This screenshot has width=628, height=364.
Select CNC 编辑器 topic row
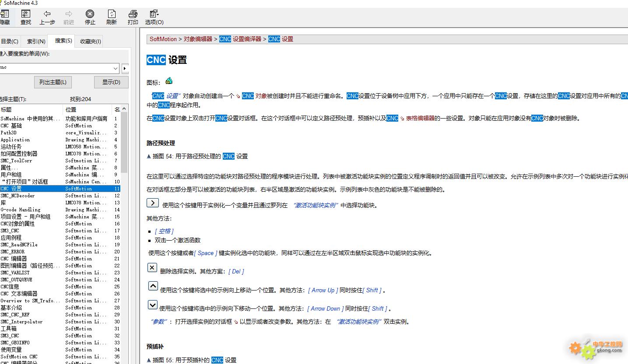60,259
